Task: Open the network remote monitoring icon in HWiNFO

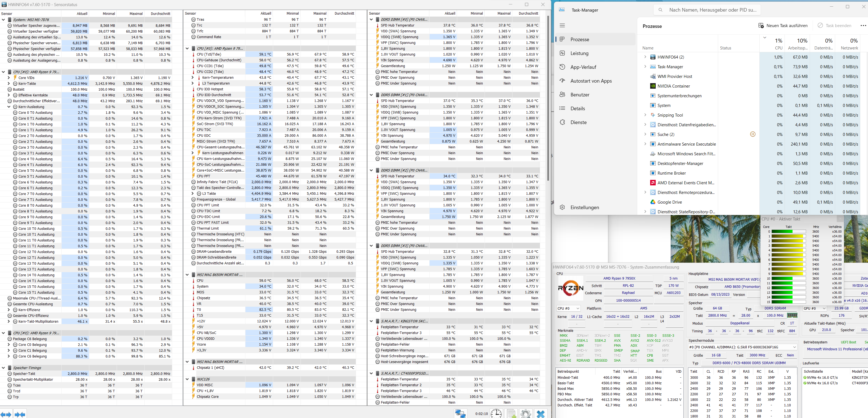Action: click(460, 413)
